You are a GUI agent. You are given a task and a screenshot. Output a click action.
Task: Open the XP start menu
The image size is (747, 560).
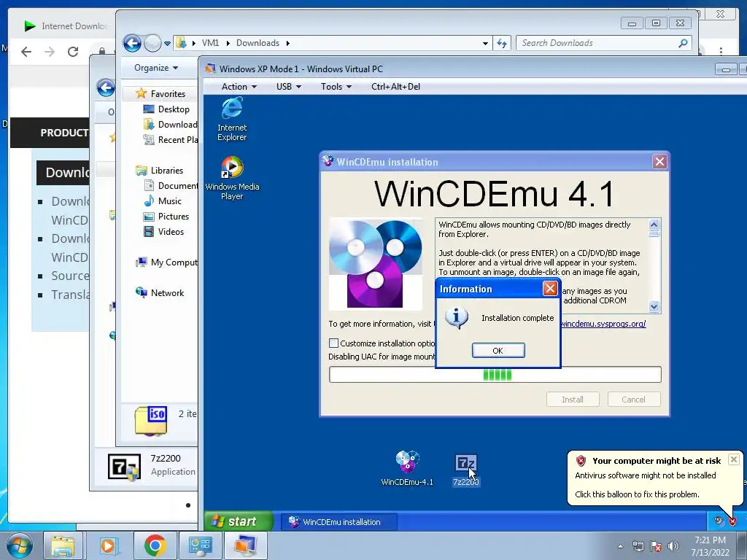tap(239, 521)
